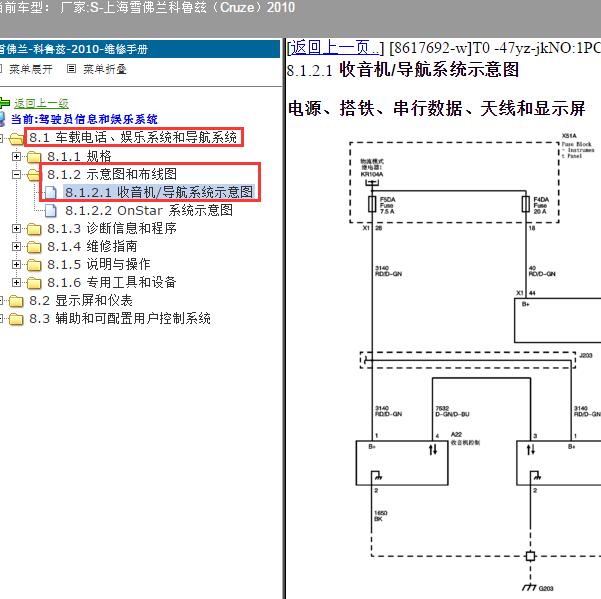Click folder icon for 8.1.5 说明与操作

pos(34,265)
